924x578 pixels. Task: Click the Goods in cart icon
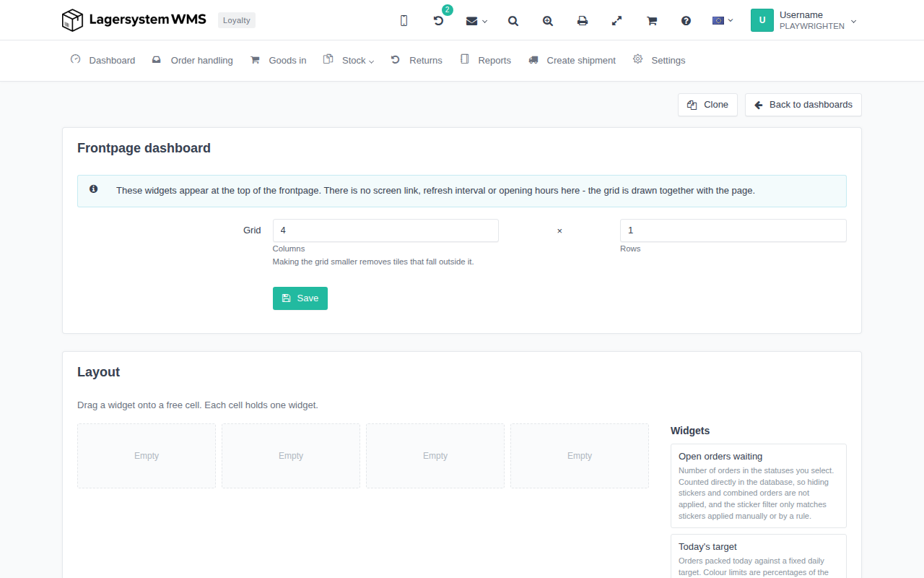255,60
